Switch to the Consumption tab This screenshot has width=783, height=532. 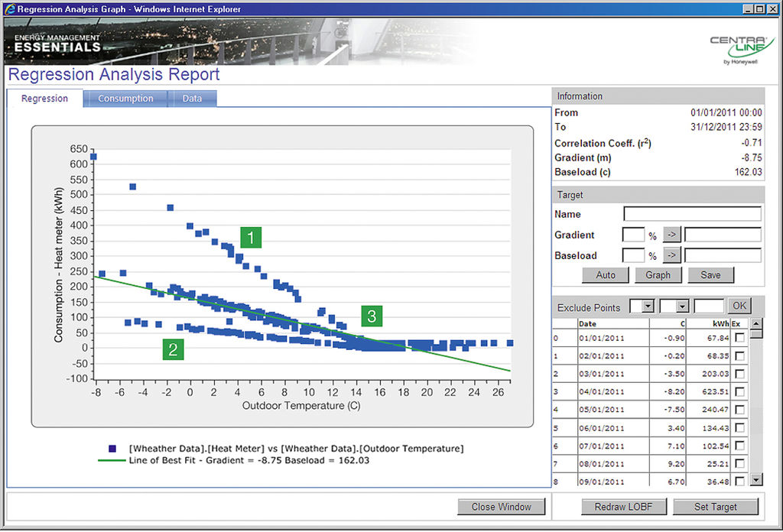(125, 99)
